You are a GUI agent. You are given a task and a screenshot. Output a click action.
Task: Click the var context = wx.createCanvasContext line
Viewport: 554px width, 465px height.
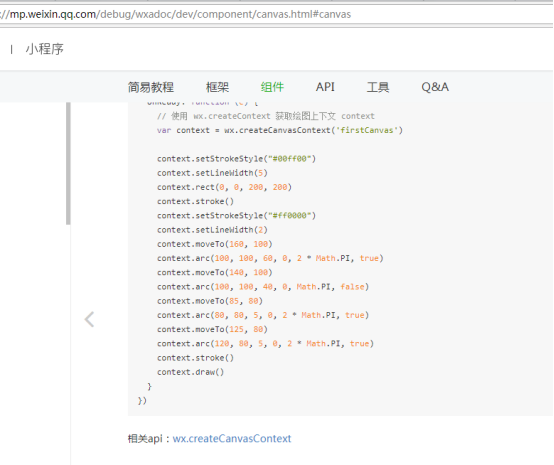(x=280, y=130)
